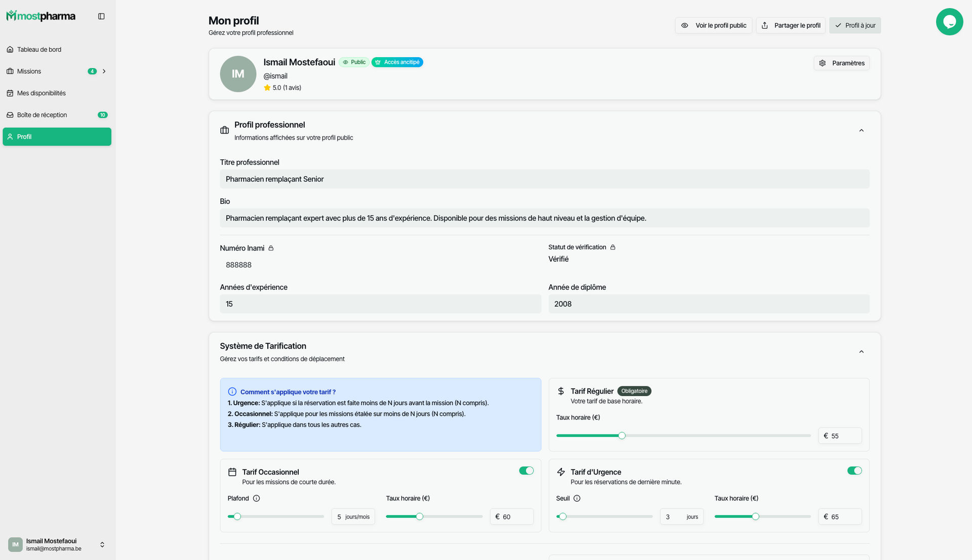Click the mostpharma logo
This screenshot has height=560, width=972.
(x=40, y=16)
